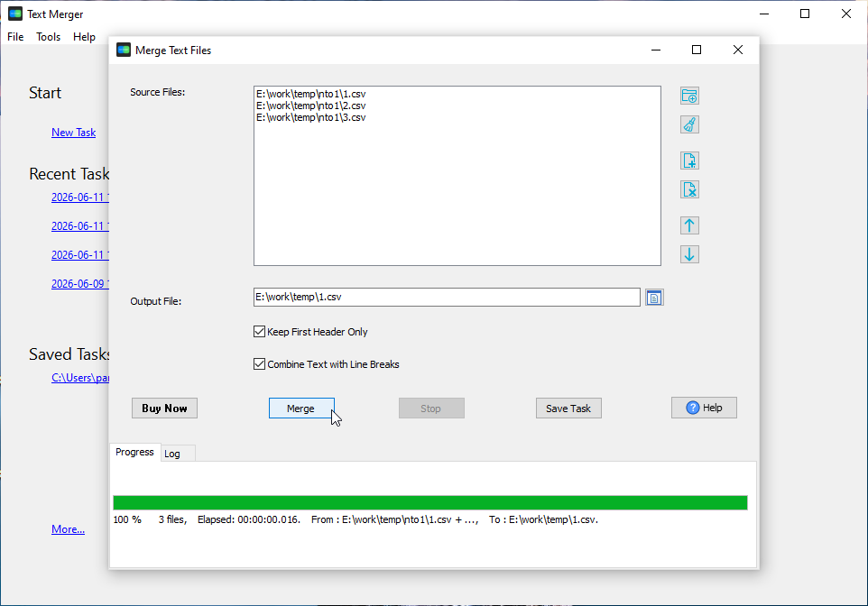This screenshot has width=868, height=606.
Task: Select E:\work\temp\nto1\1.csv in source list
Action: (311, 94)
